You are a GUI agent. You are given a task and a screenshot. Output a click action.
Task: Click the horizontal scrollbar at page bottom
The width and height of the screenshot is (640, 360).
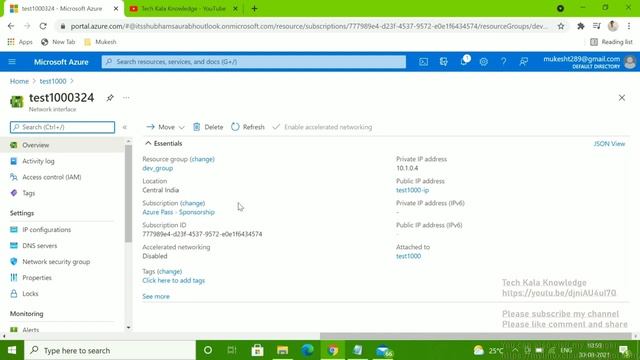[475, 336]
